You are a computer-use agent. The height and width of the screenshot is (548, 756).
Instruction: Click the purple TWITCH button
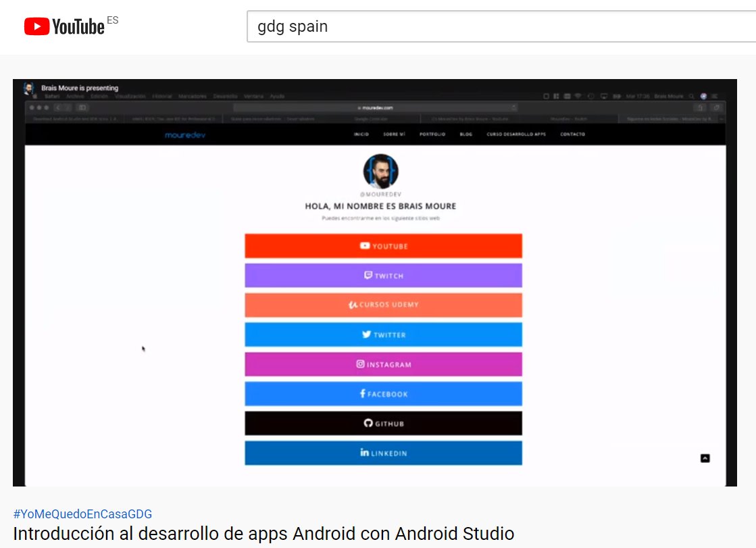click(x=383, y=276)
